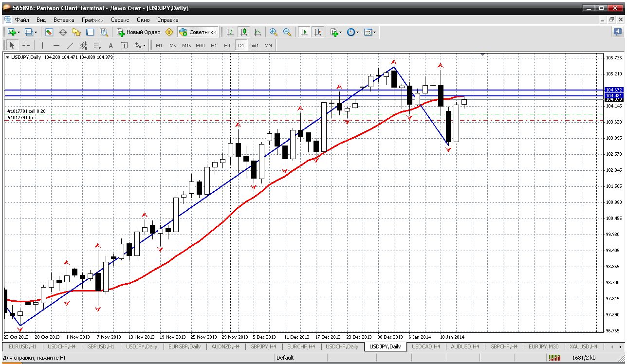627x364 pixels.
Task: Switch to the EURUSD,H1 chart tab
Action: coord(23,346)
